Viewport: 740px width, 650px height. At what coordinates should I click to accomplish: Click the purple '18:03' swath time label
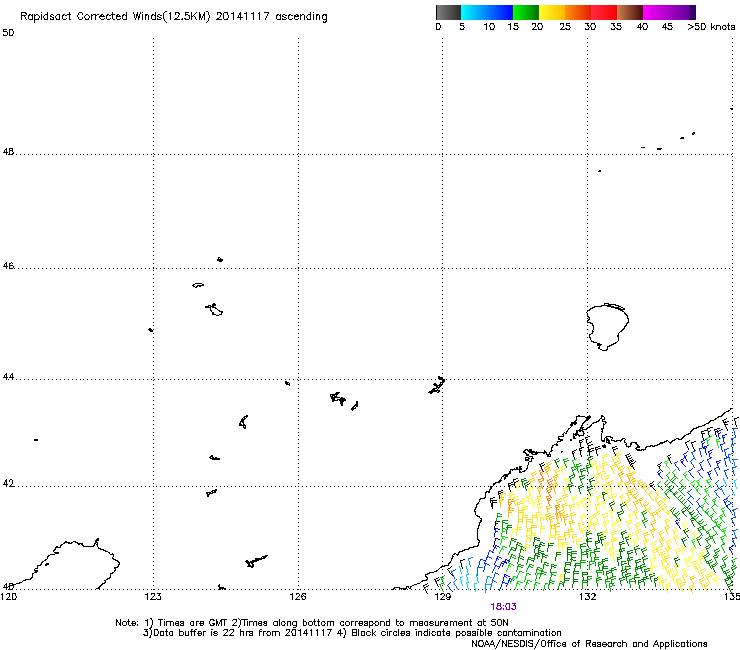(503, 607)
